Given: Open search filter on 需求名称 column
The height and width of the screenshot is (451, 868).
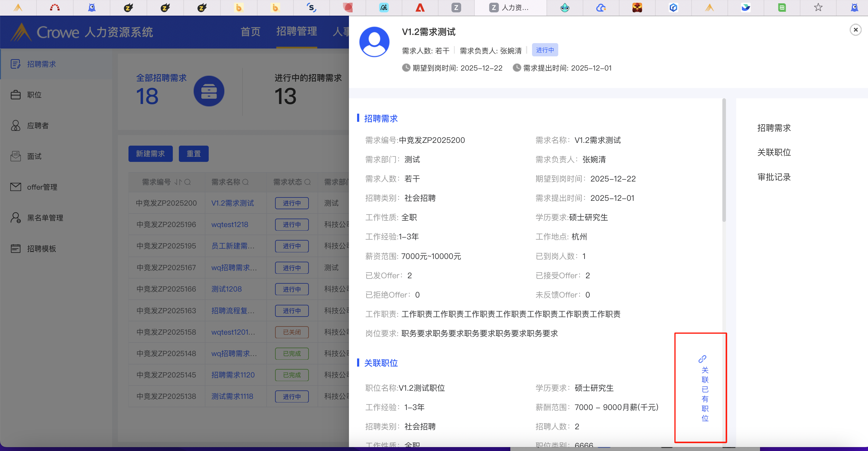Looking at the screenshot, I should pyautogui.click(x=246, y=182).
